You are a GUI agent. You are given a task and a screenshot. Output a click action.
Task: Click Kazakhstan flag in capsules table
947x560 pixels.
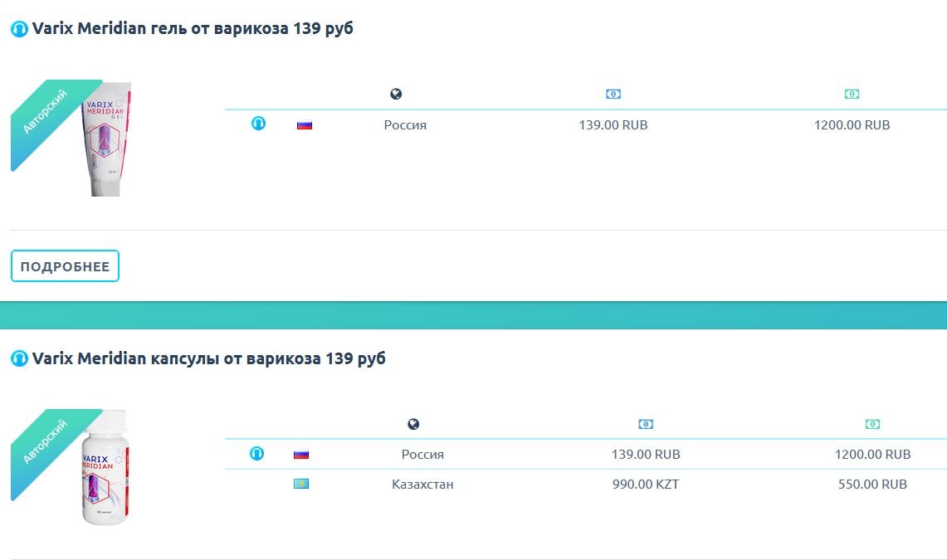(301, 484)
